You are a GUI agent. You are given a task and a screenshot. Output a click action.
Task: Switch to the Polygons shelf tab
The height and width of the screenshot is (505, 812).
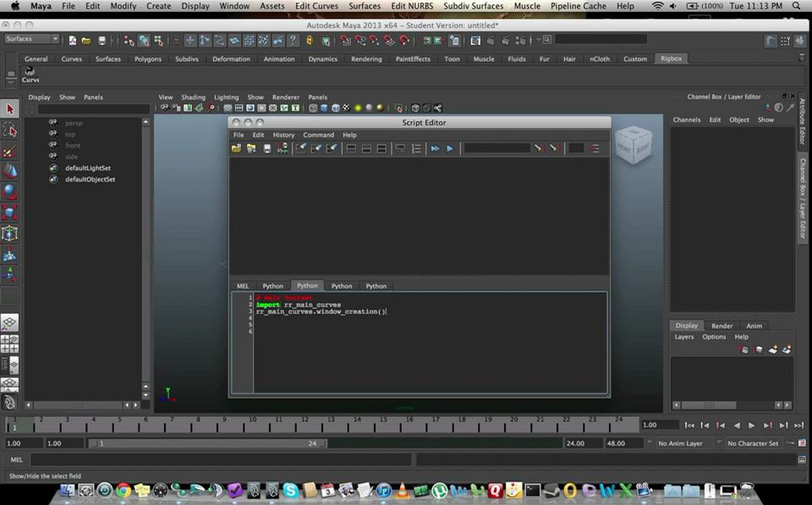[148, 59]
